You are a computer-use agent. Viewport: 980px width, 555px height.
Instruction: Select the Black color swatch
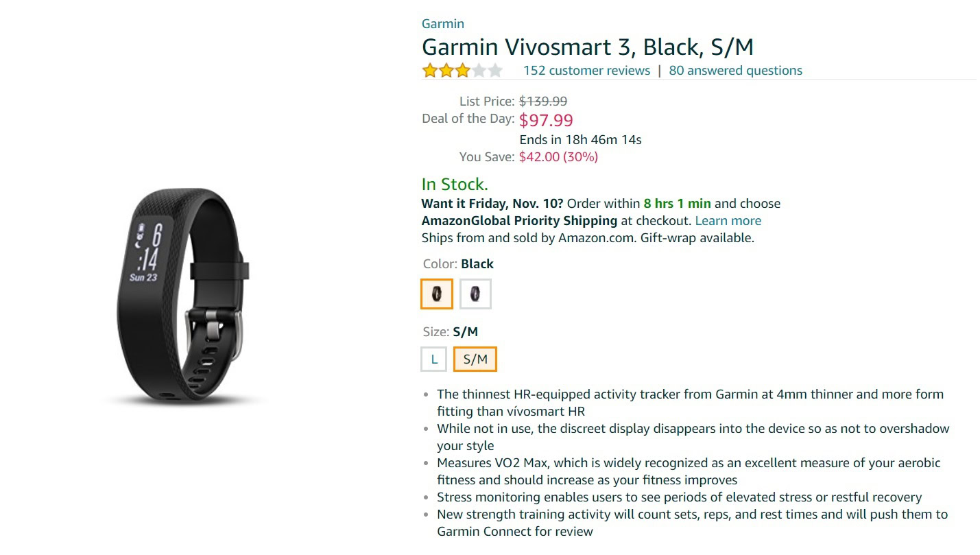(x=437, y=294)
